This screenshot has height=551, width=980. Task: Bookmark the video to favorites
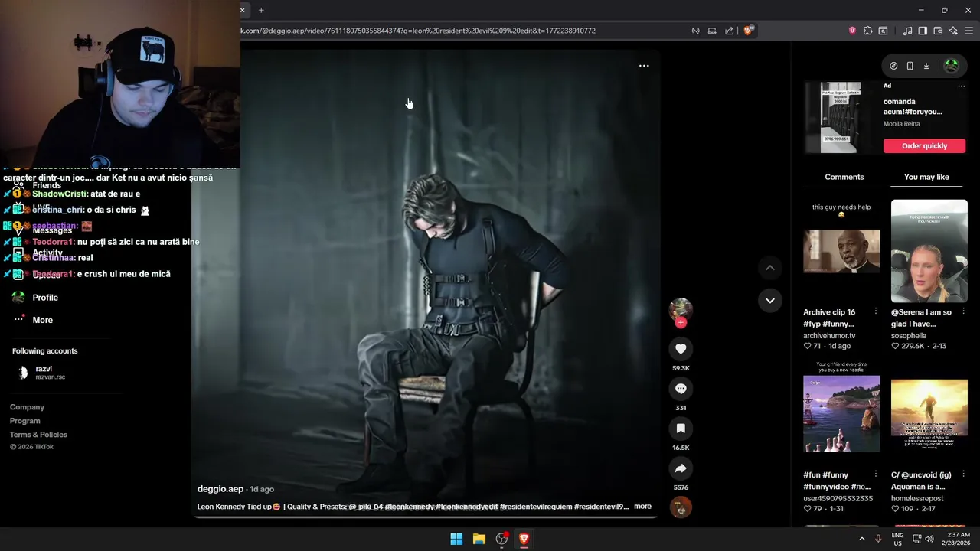681,429
